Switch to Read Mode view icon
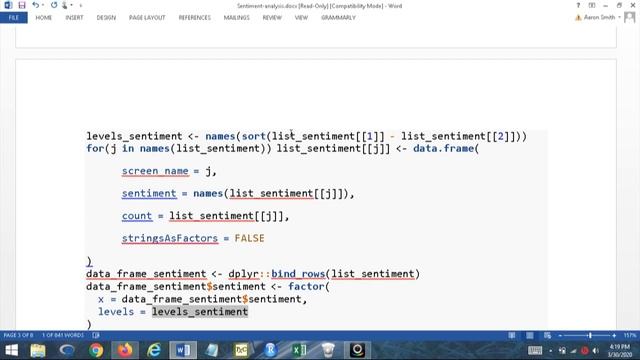Image resolution: width=640 pixels, height=360 pixels. tap(511, 336)
